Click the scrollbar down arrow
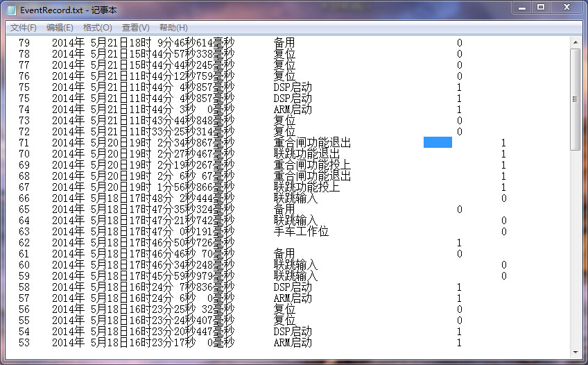Viewport: 588px width, 365px height. pyautogui.click(x=576, y=353)
